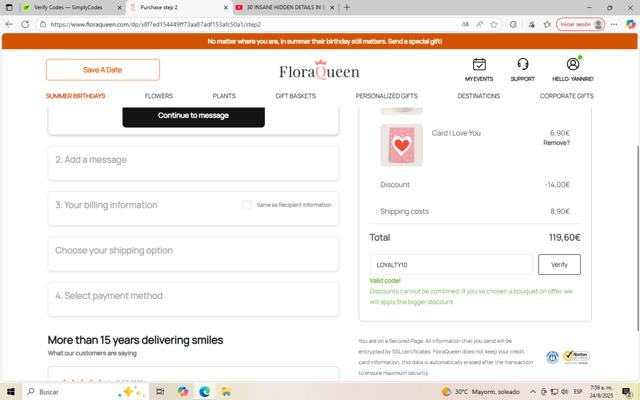This screenshot has width=640, height=400.
Task: Open the notification center icon
Action: (627, 392)
